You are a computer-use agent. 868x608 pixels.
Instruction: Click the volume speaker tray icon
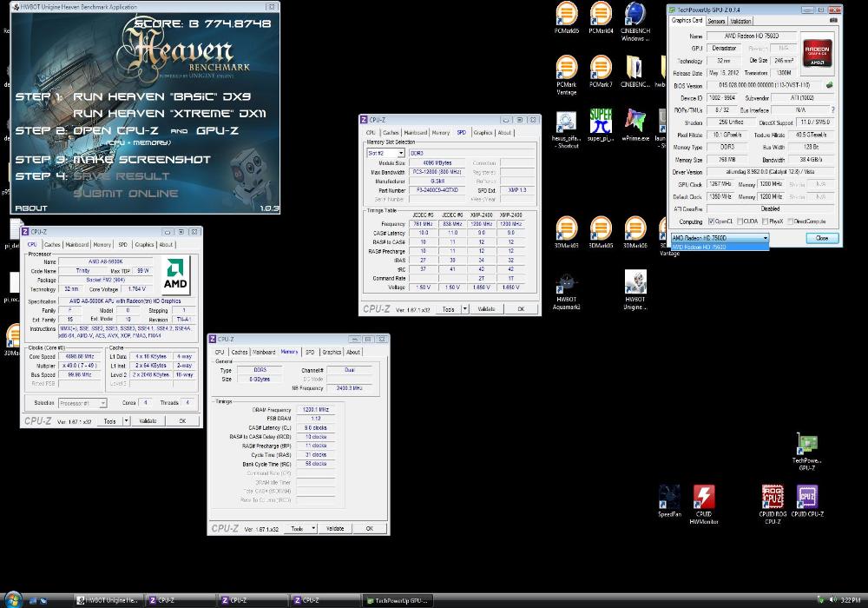tap(832, 599)
